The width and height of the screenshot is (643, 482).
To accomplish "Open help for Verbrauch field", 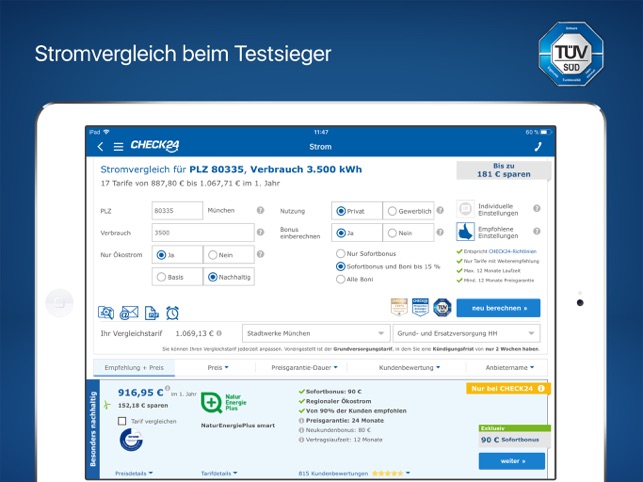I will click(260, 232).
